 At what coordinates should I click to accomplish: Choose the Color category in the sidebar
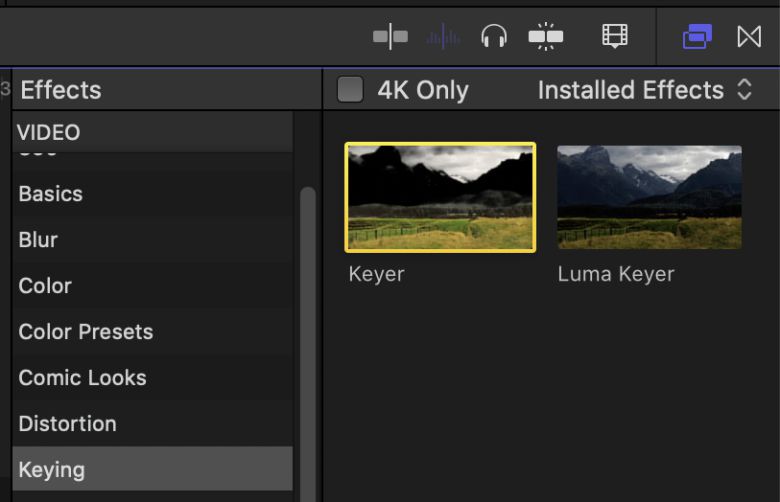tap(45, 286)
